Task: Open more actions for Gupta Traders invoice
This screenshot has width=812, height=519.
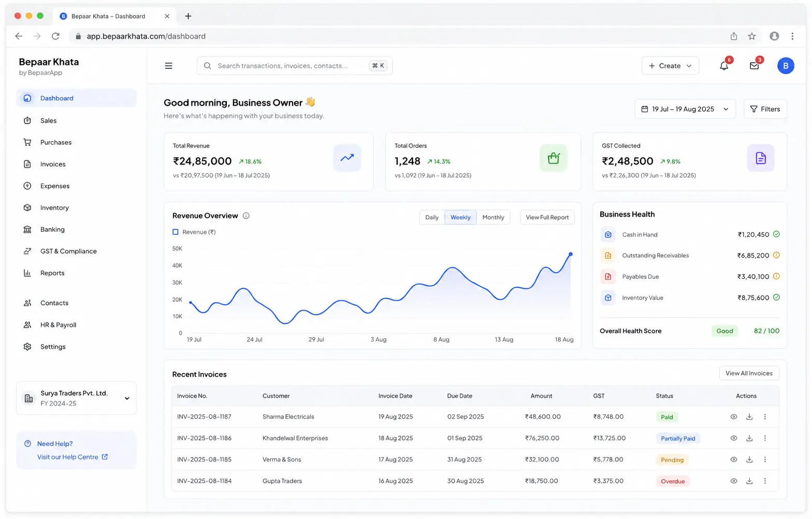Action: tap(765, 481)
